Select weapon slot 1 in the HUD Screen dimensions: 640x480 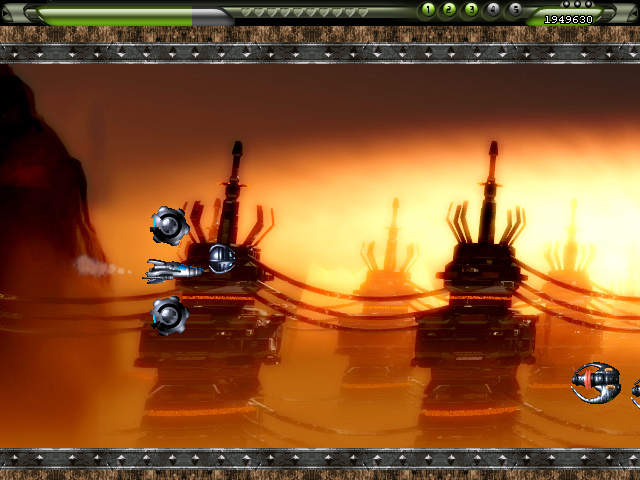(428, 10)
